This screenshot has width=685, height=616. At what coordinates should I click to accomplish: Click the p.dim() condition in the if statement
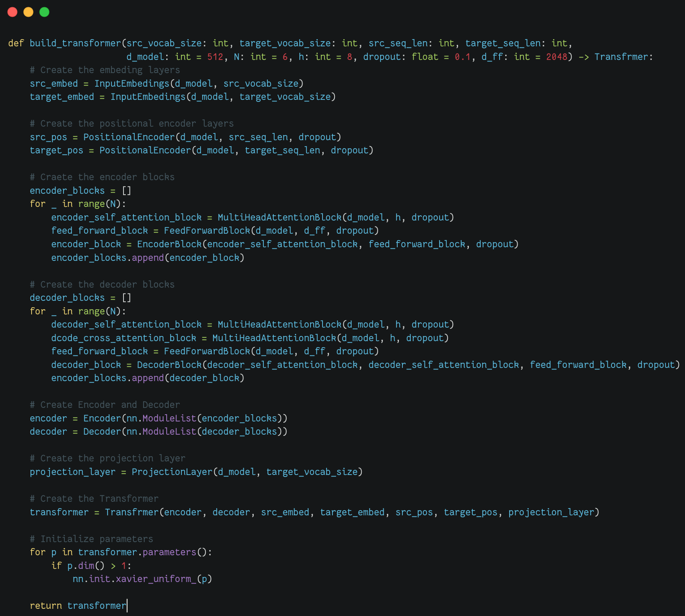tap(86, 566)
